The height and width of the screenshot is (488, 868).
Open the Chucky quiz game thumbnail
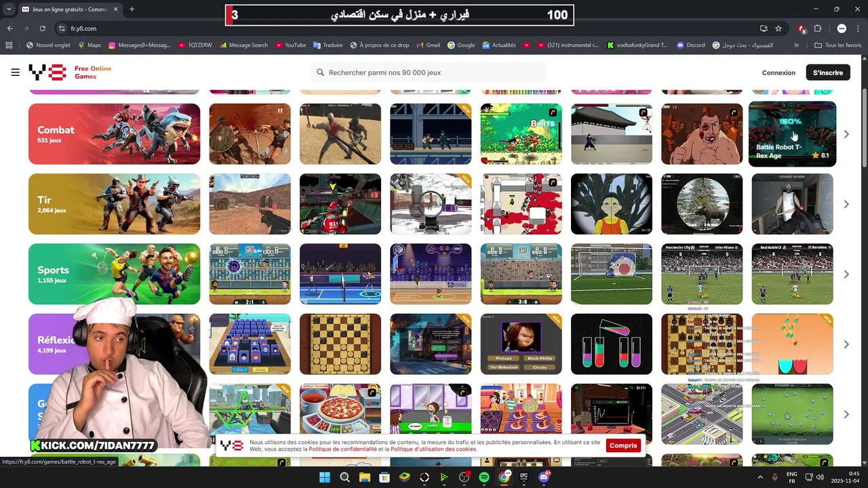click(x=521, y=344)
